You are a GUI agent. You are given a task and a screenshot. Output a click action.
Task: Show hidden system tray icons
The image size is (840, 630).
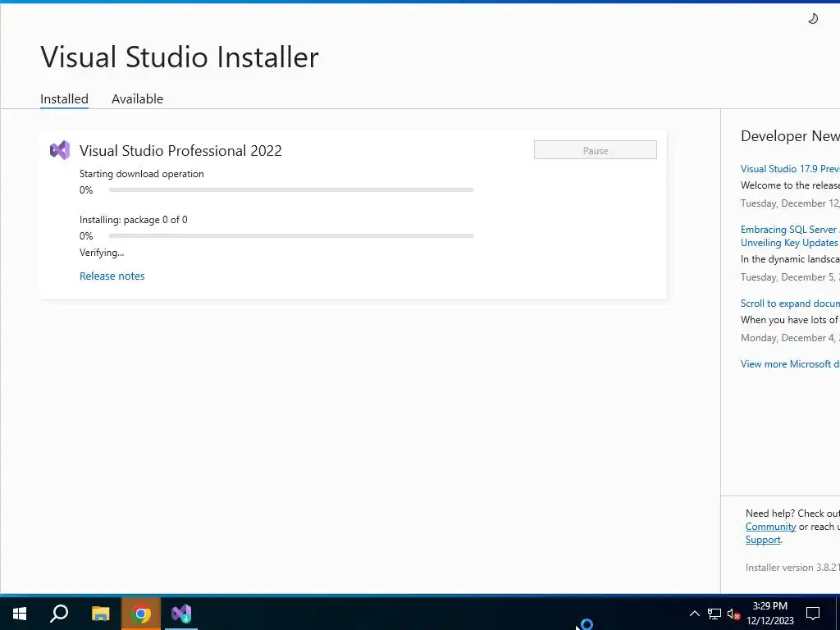coord(694,614)
